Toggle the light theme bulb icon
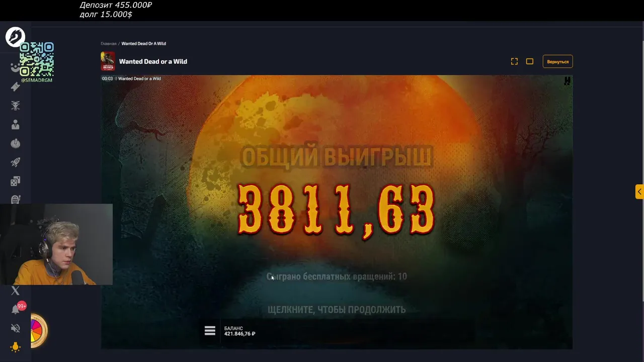 (x=15, y=347)
